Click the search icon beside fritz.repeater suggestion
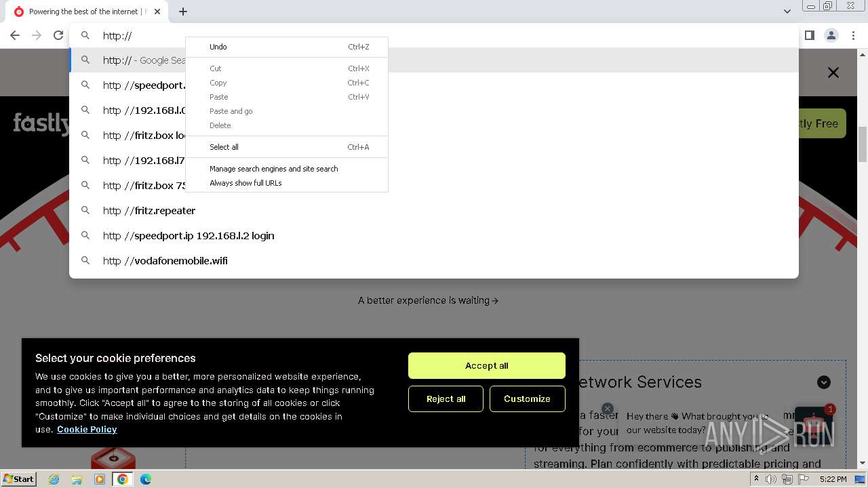 [x=85, y=210]
